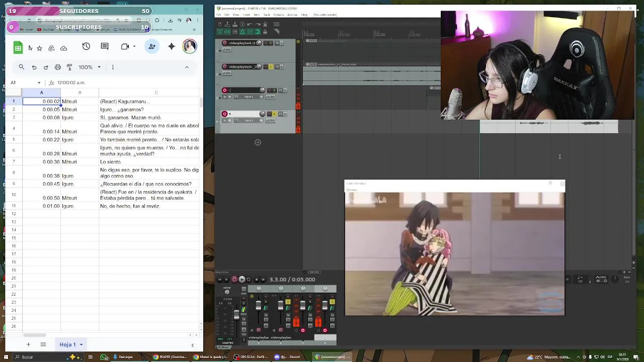This screenshot has height=362, width=644.
Task: Toggle transport repeat loop button
Action: click(x=249, y=280)
